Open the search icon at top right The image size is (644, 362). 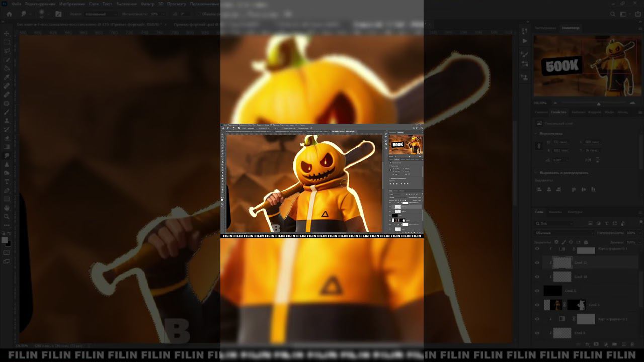click(612, 15)
